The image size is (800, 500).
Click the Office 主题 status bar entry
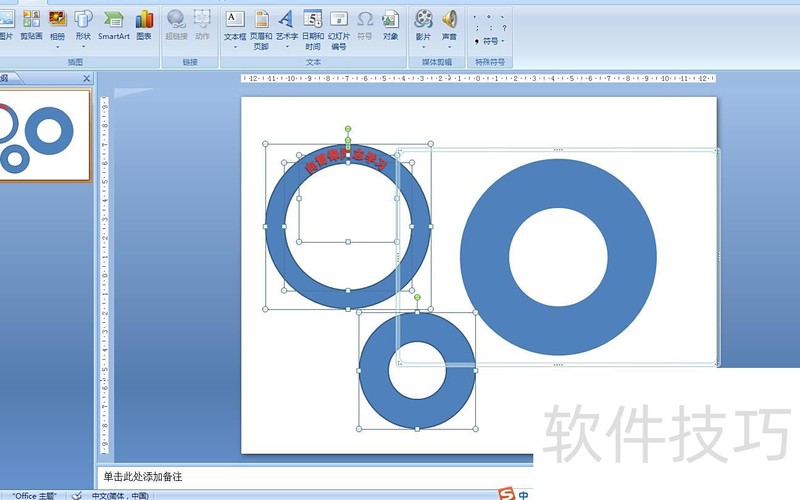(34, 496)
